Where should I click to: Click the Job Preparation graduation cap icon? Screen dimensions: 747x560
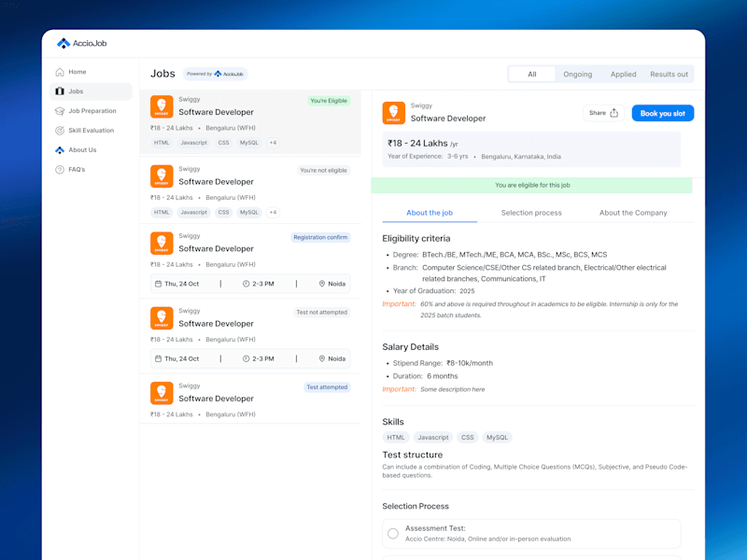point(60,111)
